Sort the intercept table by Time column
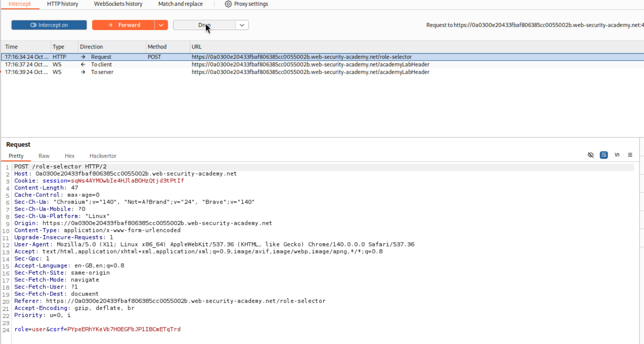644x344 pixels. [11, 47]
